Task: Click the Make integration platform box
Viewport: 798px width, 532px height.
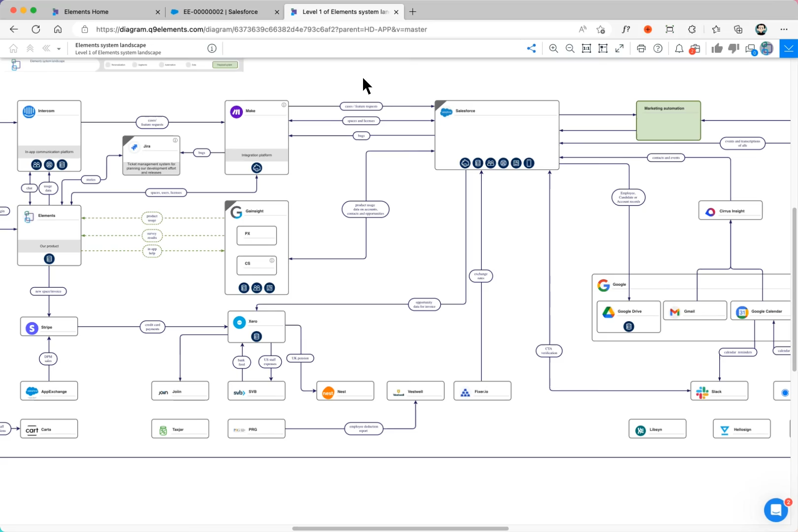Action: [257, 137]
